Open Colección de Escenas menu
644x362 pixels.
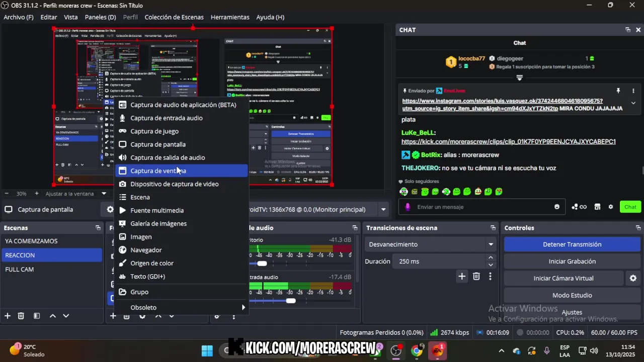[x=174, y=17]
